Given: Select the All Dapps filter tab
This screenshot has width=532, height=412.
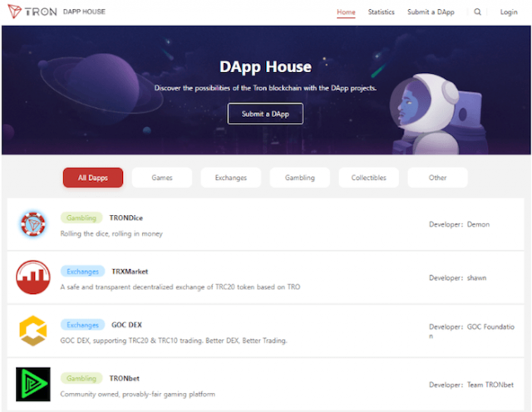Looking at the screenshot, I should (x=93, y=178).
